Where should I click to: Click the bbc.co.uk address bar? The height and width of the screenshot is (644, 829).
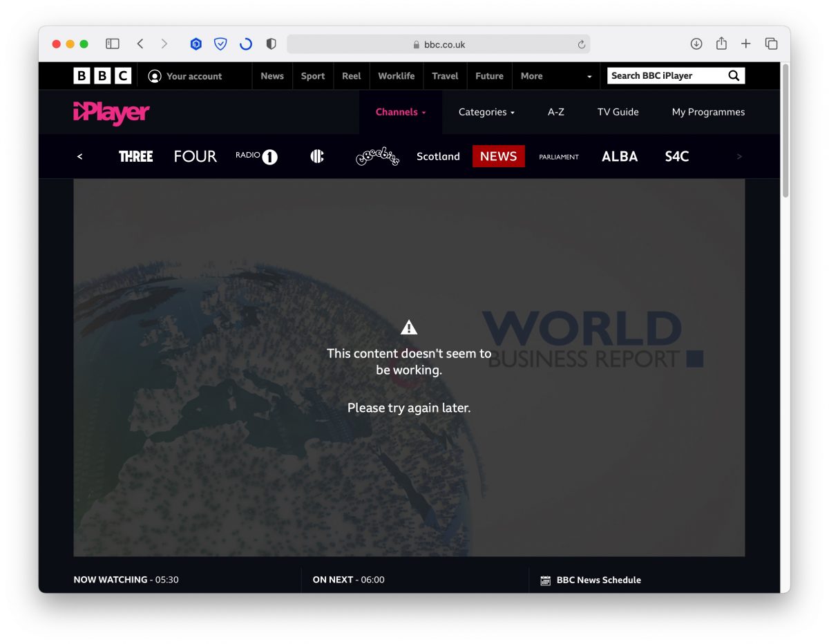(x=438, y=44)
